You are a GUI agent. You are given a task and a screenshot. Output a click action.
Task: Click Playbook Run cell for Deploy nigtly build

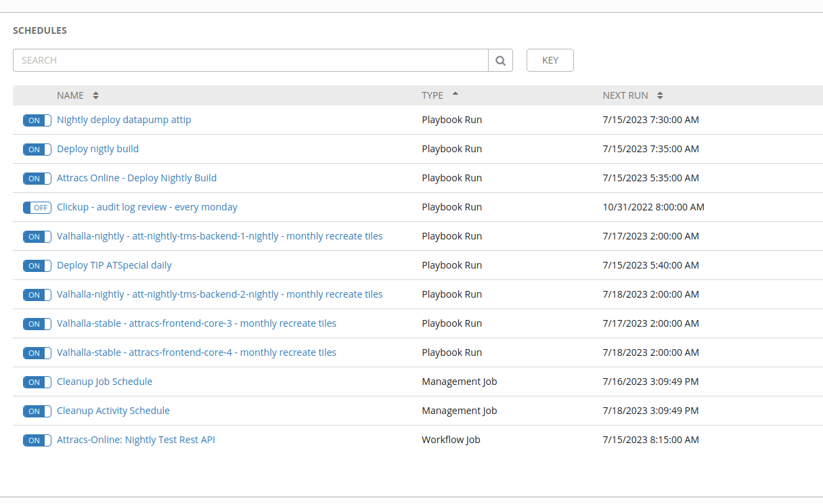click(x=452, y=149)
